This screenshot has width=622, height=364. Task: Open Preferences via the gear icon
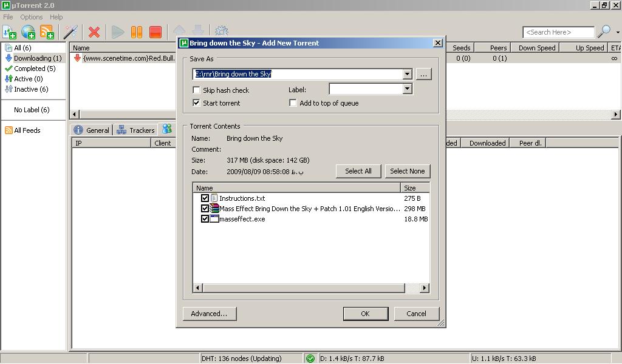pyautogui.click(x=221, y=30)
